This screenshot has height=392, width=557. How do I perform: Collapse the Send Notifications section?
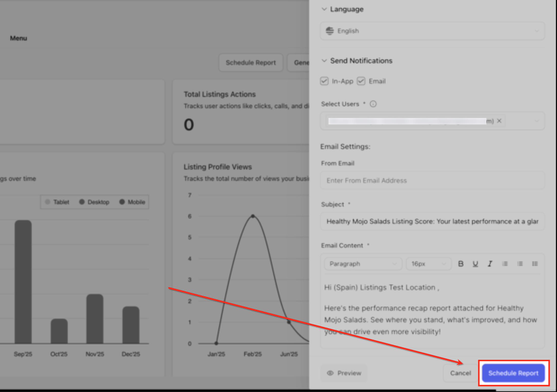tap(324, 61)
